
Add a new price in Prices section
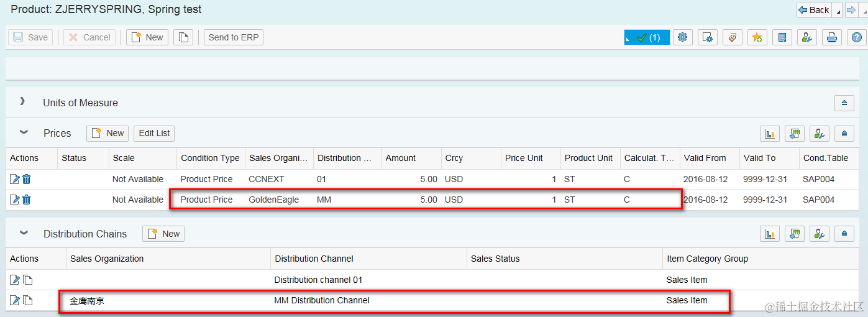pos(107,133)
